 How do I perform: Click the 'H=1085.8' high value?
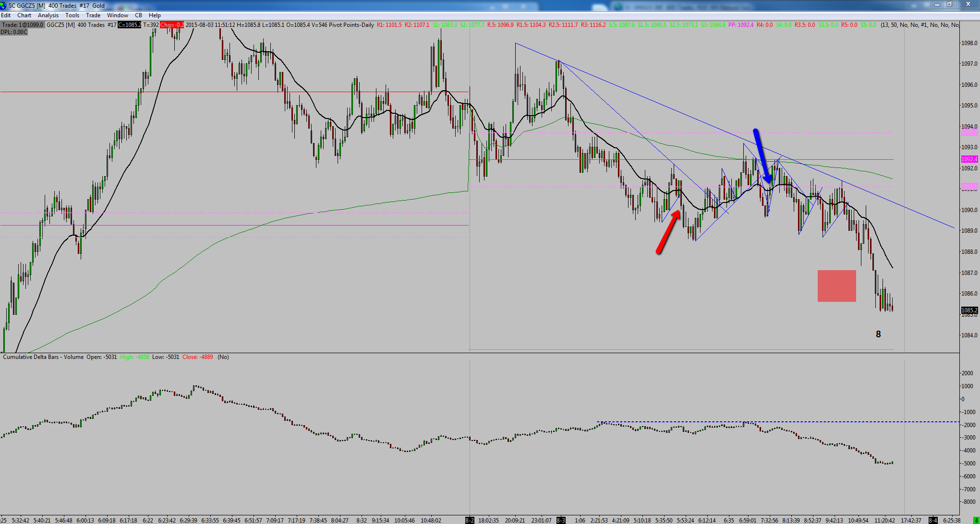click(249, 25)
